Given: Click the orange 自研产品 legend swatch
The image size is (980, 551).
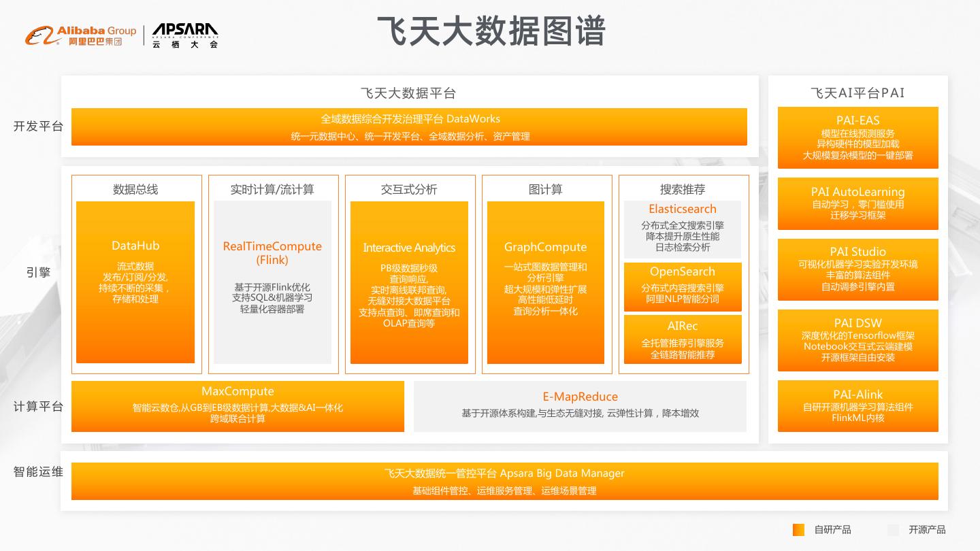Looking at the screenshot, I should [798, 530].
